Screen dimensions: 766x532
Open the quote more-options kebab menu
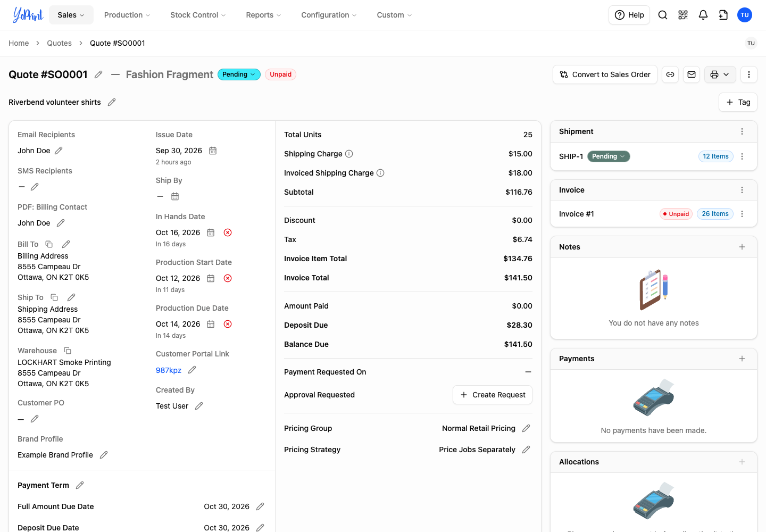tap(749, 74)
